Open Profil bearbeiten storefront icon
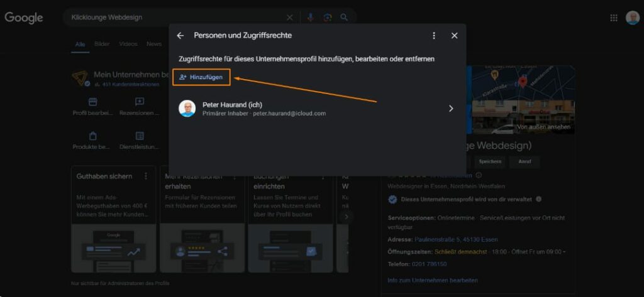Image resolution: width=644 pixels, height=297 pixels. pyautogui.click(x=92, y=102)
